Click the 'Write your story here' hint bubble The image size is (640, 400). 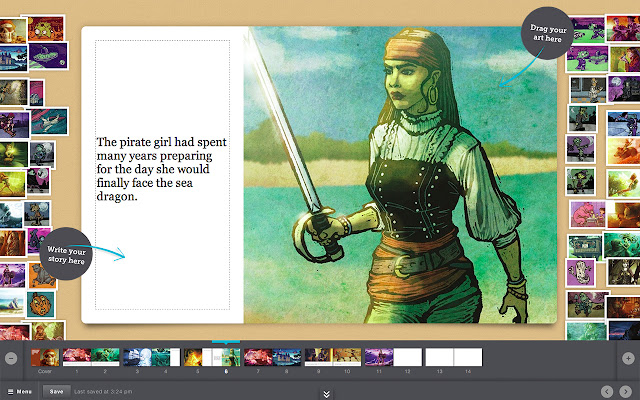[68, 245]
